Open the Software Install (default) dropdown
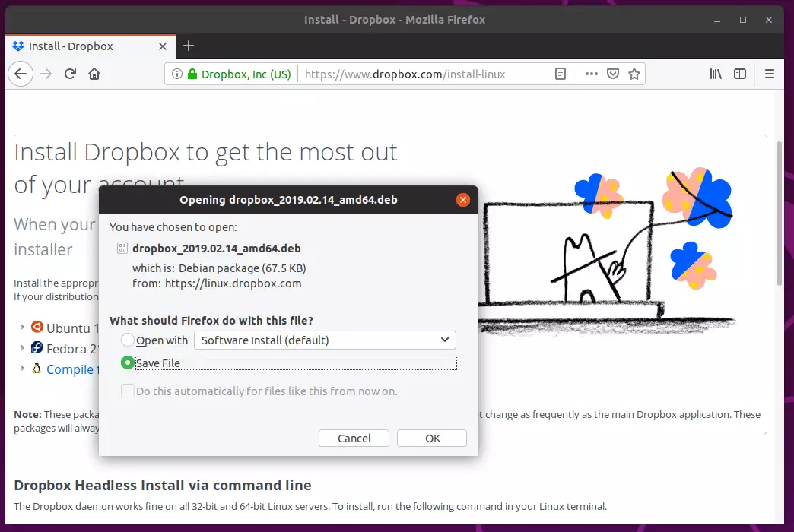The height and width of the screenshot is (532, 794). point(325,340)
